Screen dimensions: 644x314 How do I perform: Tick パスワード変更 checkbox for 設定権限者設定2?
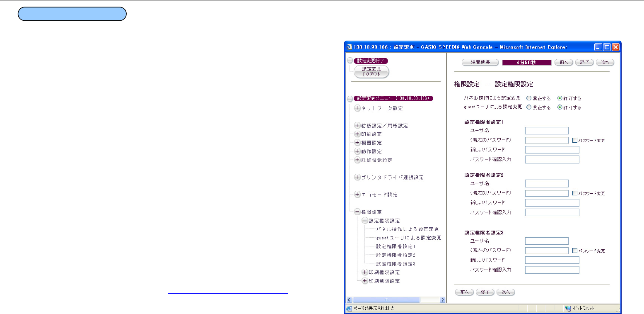pos(575,193)
